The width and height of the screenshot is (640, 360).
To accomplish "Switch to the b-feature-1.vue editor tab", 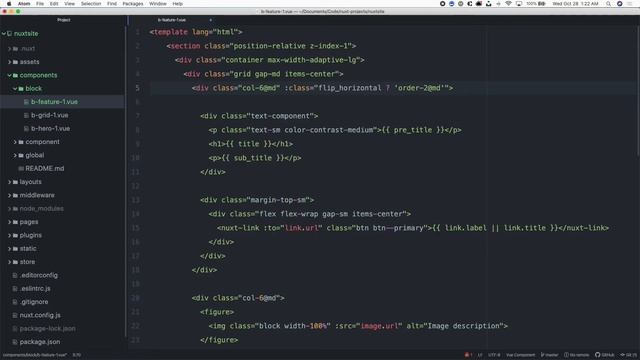I will tap(172, 20).
